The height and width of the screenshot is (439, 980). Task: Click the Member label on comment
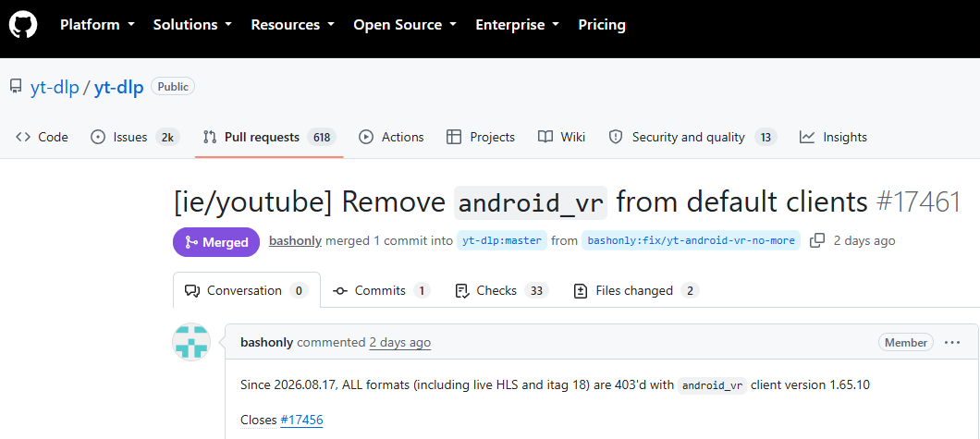906,342
